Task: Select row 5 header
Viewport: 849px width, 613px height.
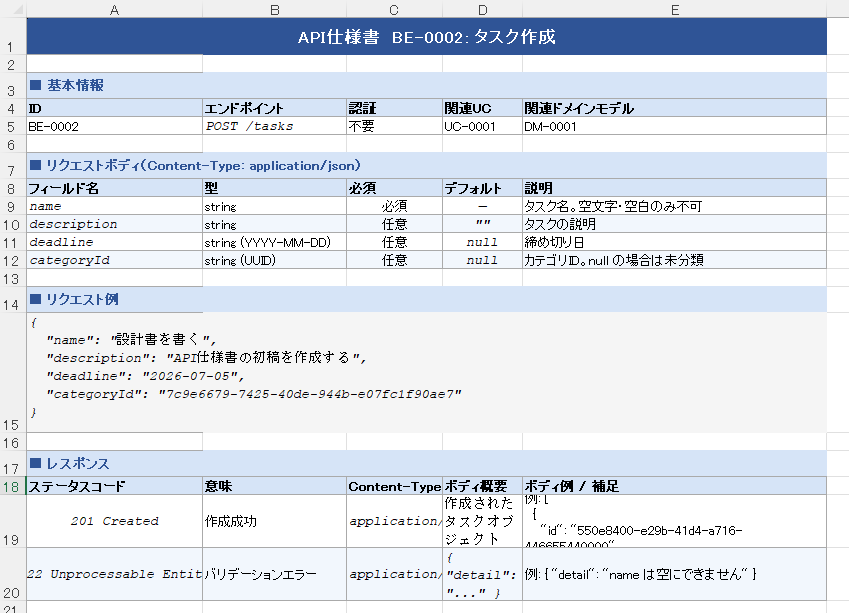Action: click(x=12, y=126)
